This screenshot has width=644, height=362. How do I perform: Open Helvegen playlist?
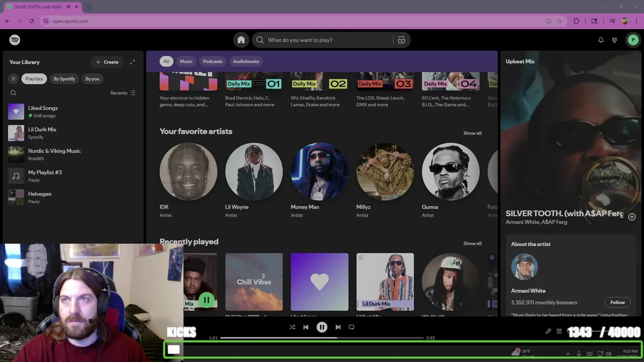tap(73, 197)
